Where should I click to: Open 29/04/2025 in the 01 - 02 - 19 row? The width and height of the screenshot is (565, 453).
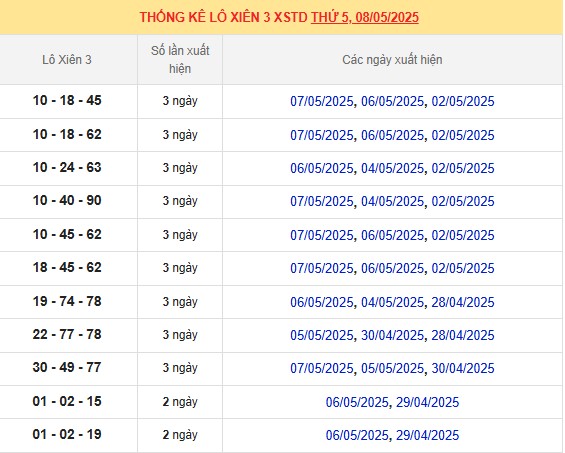428,436
